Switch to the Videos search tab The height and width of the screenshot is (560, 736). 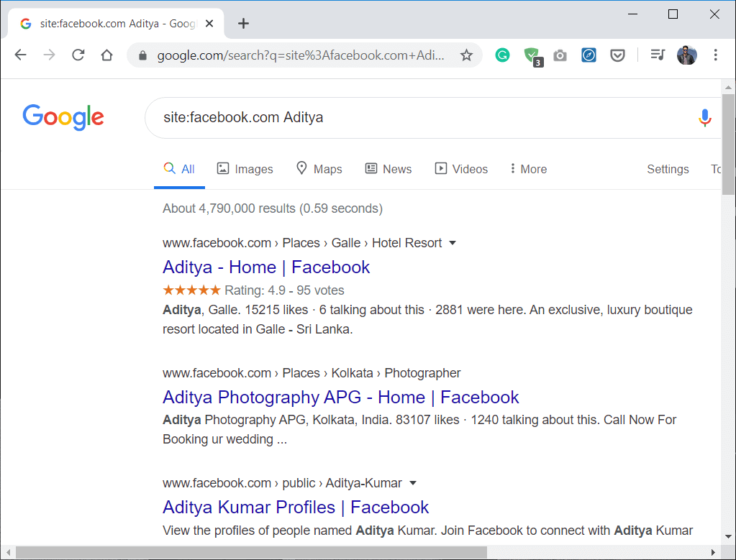[x=461, y=168]
